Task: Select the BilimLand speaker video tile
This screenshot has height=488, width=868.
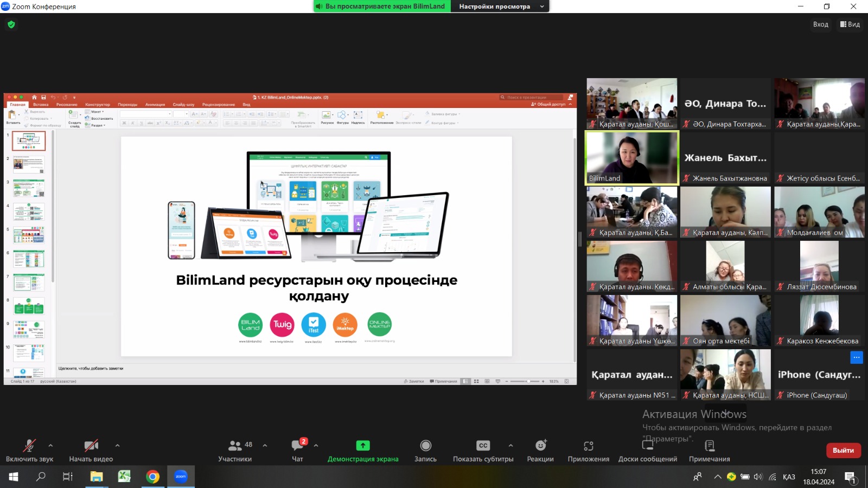Action: point(631,158)
